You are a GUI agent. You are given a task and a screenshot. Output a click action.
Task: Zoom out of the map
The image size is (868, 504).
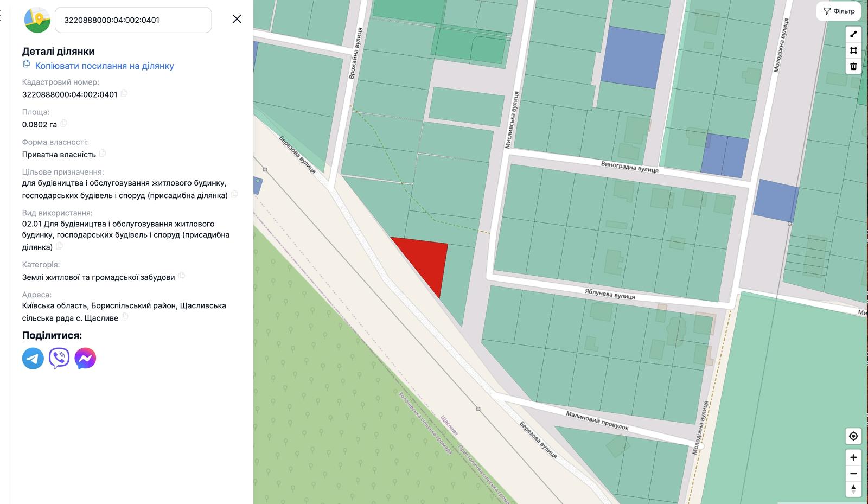[x=853, y=474]
